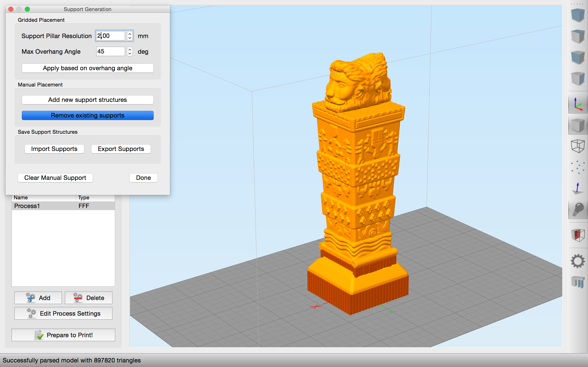Click Edit Process Settings button

(x=63, y=313)
